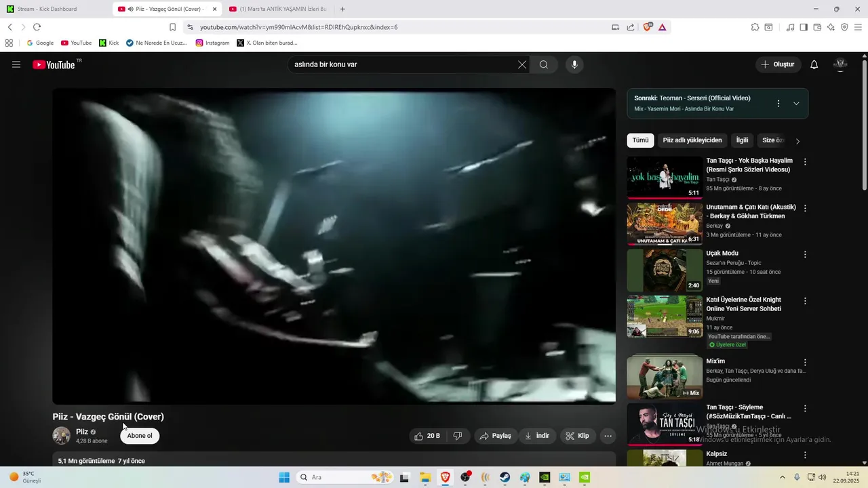This screenshot has width=868, height=488.
Task: Open Kalpsiz video title
Action: (x=716, y=454)
